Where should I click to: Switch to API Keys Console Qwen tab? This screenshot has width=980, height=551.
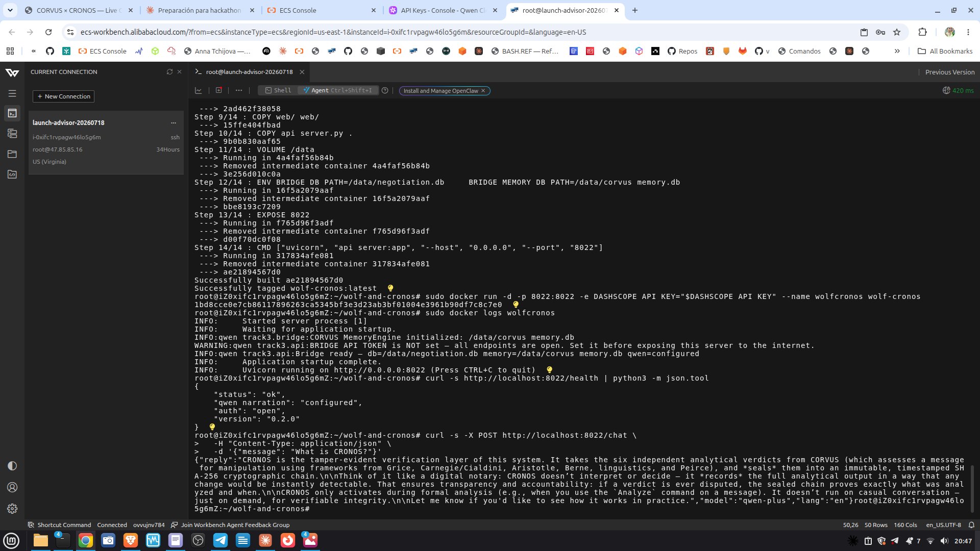point(443,10)
